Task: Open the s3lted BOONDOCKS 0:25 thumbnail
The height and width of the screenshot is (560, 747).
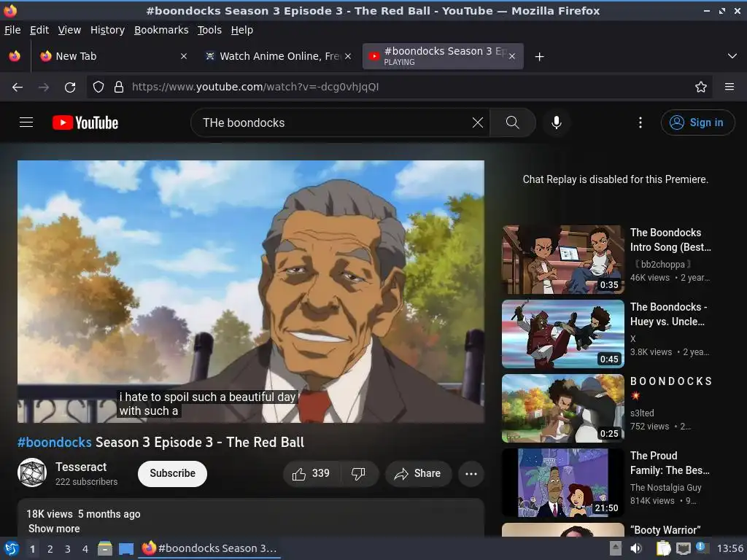Action: [x=562, y=408]
